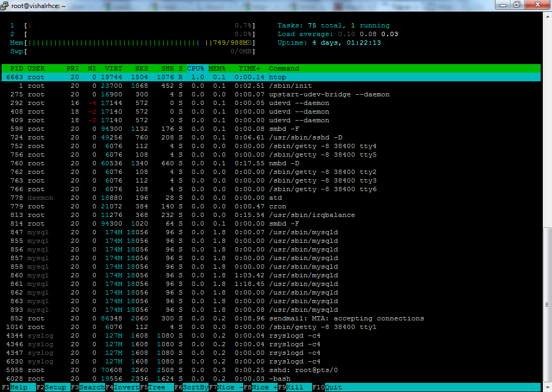Select the /usr/sbin/sshd -D process row
The image size is (552, 392).
[x=271, y=137]
